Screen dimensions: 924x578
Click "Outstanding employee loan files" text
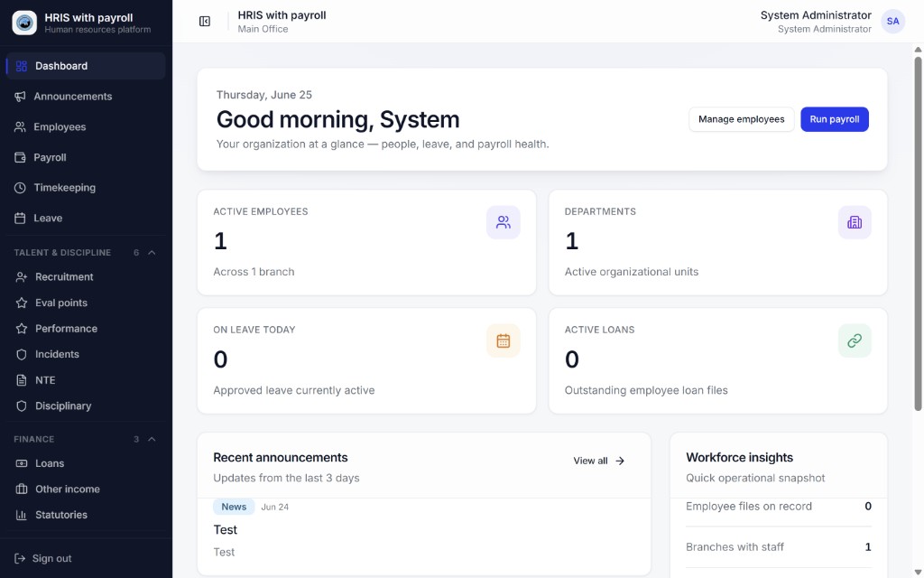coord(646,390)
